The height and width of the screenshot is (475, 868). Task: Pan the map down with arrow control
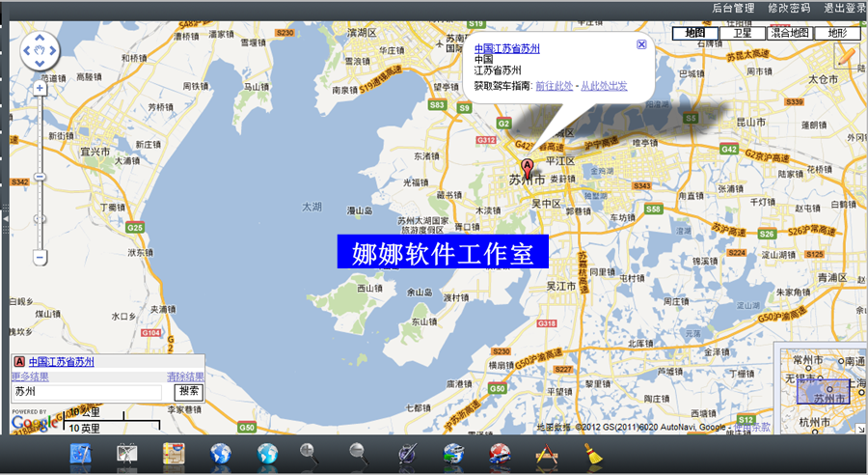coord(40,63)
